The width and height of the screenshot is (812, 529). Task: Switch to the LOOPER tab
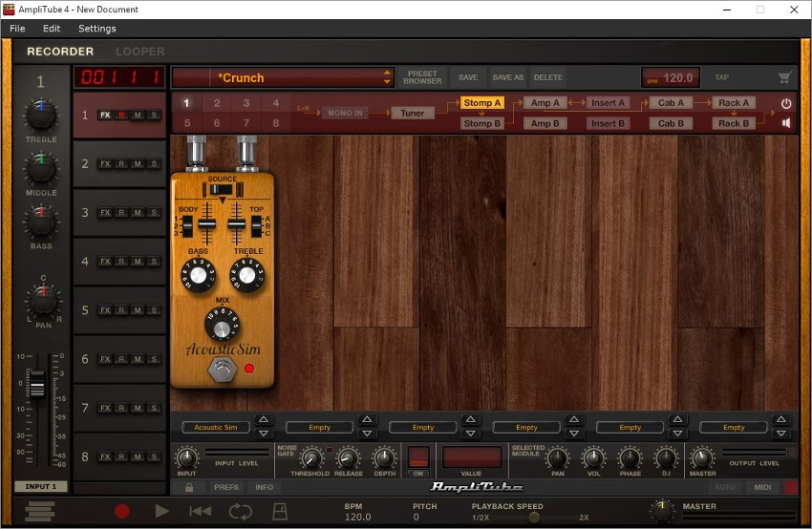coord(139,52)
